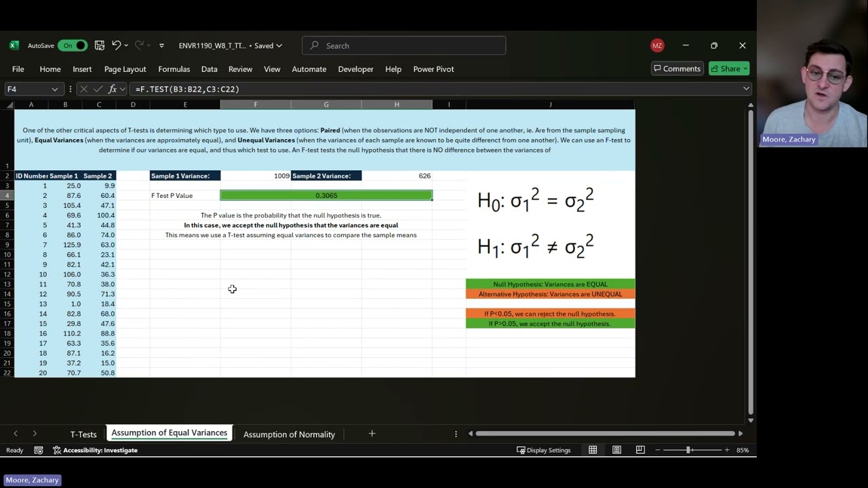Click Accessibility: Investigate in status bar
Viewport: 868px width, 488px height.
[x=95, y=450]
